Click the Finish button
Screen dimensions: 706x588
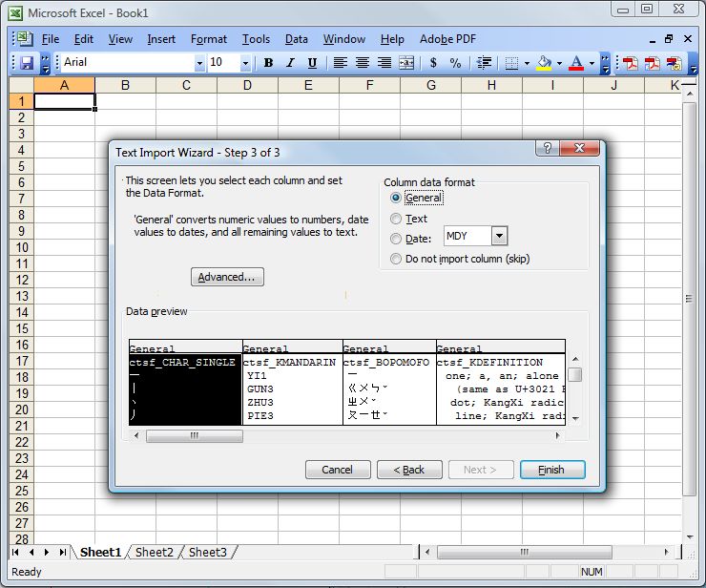point(552,470)
